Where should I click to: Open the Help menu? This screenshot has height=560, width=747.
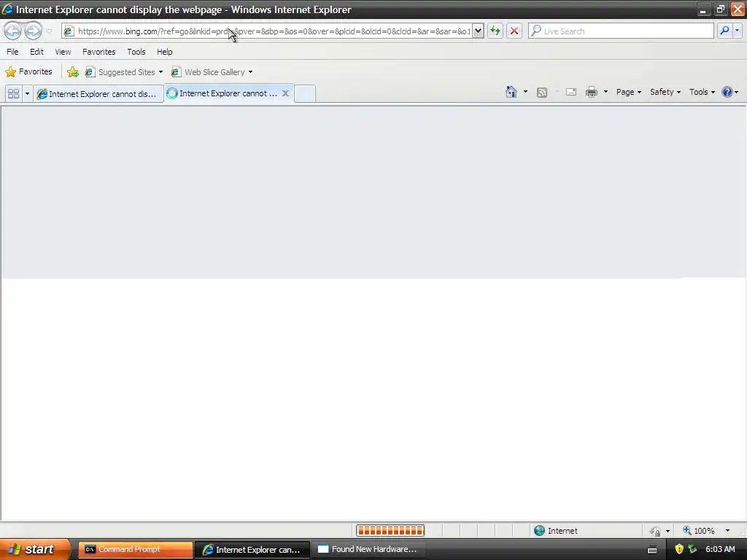[x=165, y=52]
